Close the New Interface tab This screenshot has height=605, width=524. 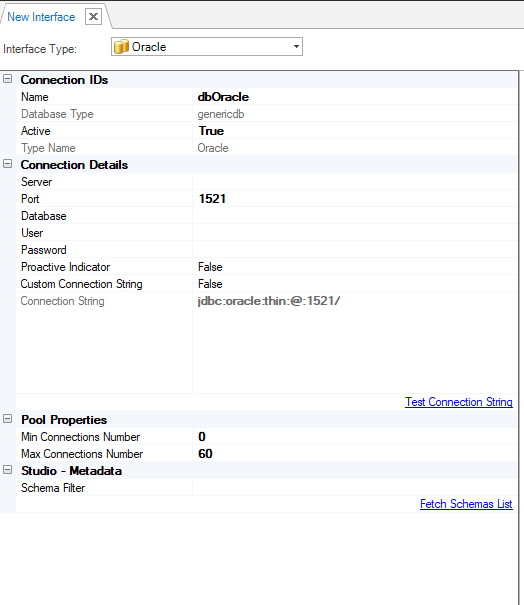pos(93,17)
